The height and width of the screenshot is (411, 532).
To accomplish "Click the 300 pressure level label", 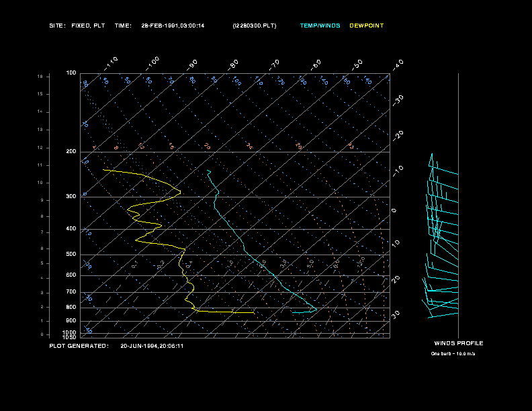I will pos(71,196).
